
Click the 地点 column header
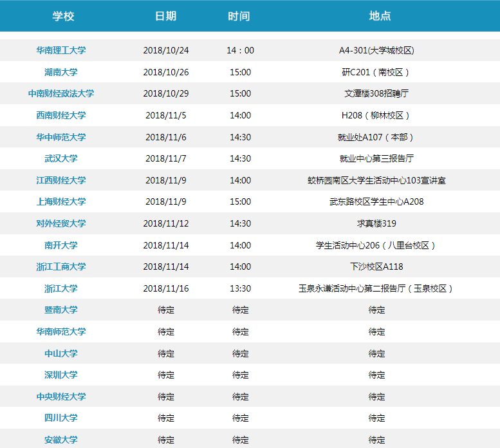point(380,16)
